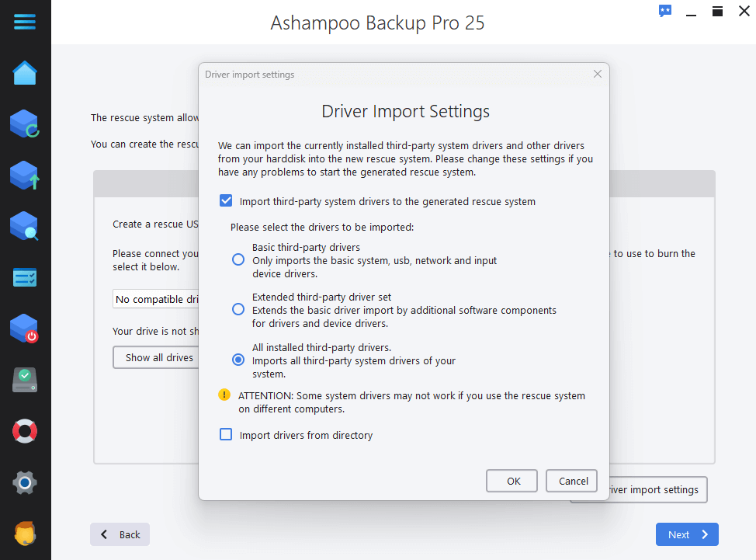Image resolution: width=756 pixels, height=560 pixels.
Task: Browse backups using the magnifier box icon
Action: [25, 226]
